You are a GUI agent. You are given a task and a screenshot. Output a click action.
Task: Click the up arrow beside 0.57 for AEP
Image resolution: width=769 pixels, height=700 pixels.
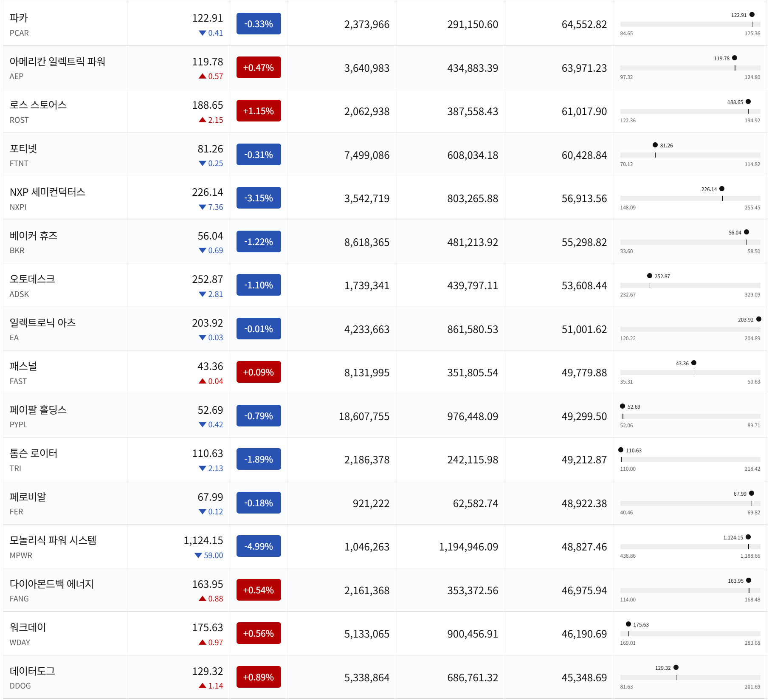[x=203, y=76]
